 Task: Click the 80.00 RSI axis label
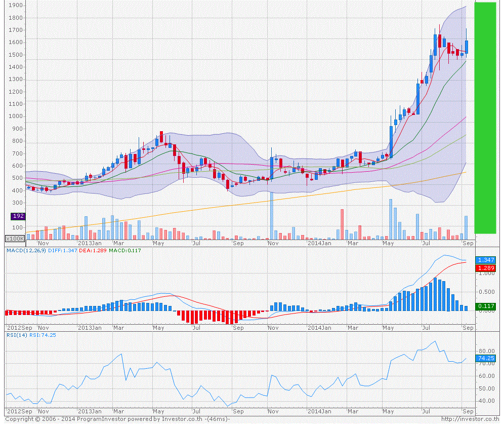pyautogui.click(x=486, y=351)
